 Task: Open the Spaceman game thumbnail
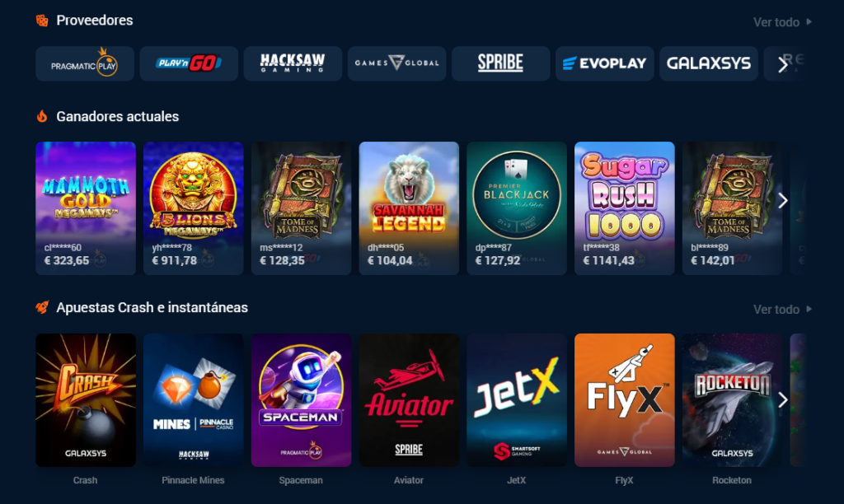(302, 400)
